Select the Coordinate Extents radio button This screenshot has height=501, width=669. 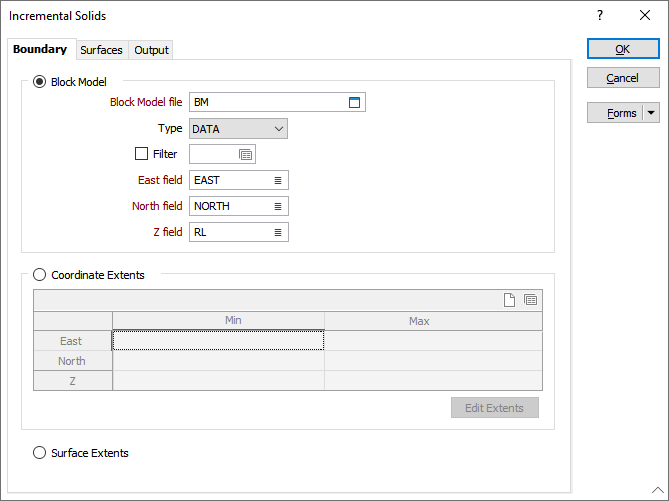pos(40,275)
